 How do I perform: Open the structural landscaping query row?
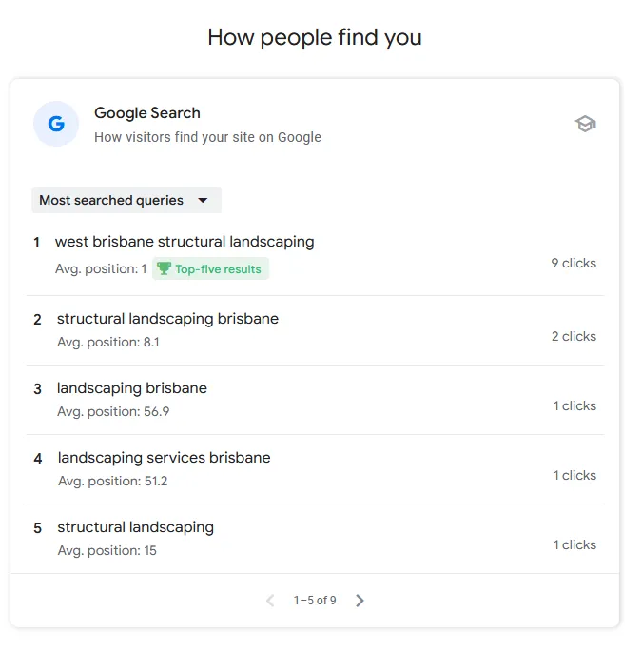[x=315, y=539]
